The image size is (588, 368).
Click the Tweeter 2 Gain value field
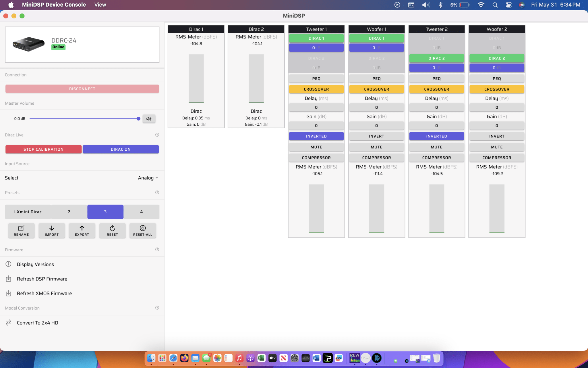tap(436, 125)
